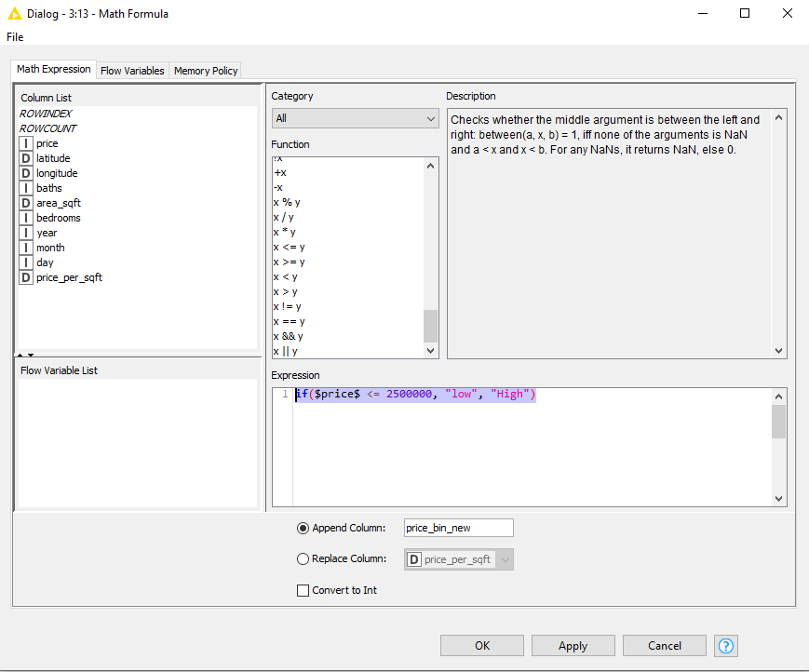809x672 pixels.
Task: Select the bedrooms column in Column List
Action: tap(57, 217)
